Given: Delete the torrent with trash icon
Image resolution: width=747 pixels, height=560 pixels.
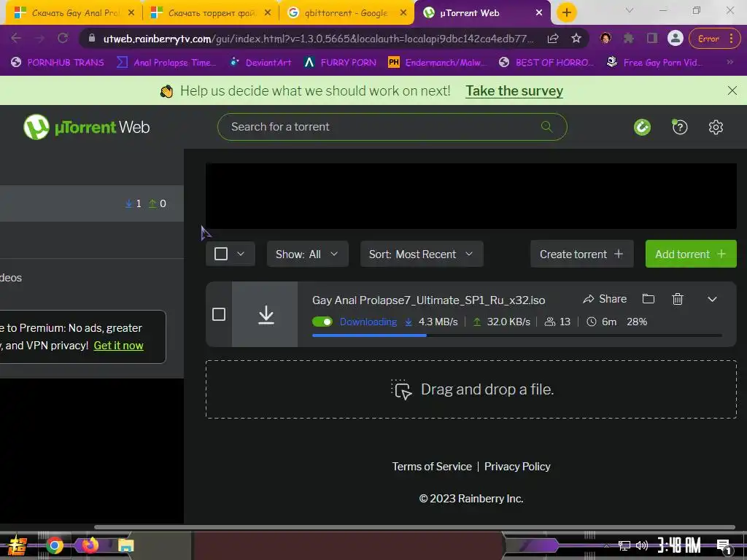Looking at the screenshot, I should [x=678, y=299].
